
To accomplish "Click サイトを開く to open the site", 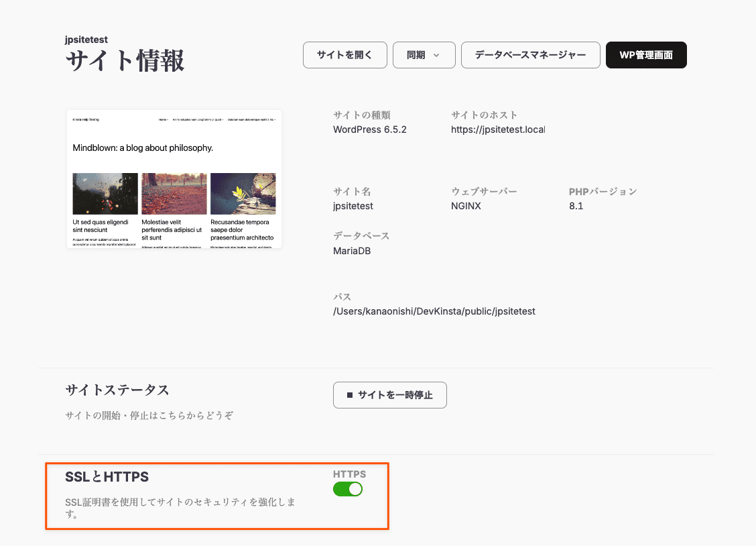I will [x=344, y=55].
